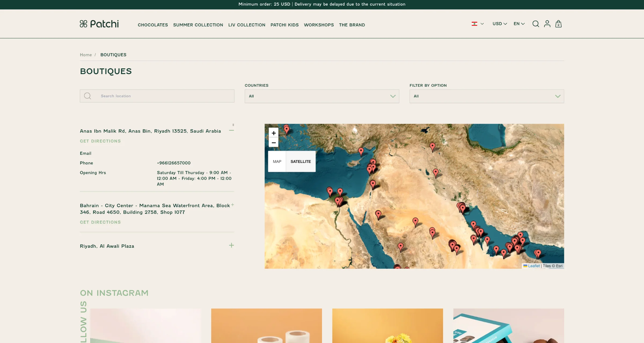Expand the Bahrain City Center boutique entry
This screenshot has width=644, height=343.
point(232,205)
